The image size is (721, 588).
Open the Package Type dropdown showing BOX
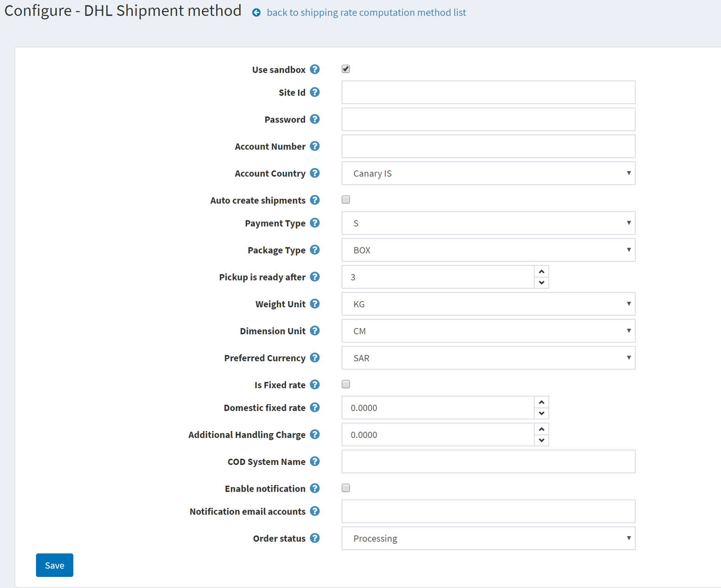(x=488, y=250)
